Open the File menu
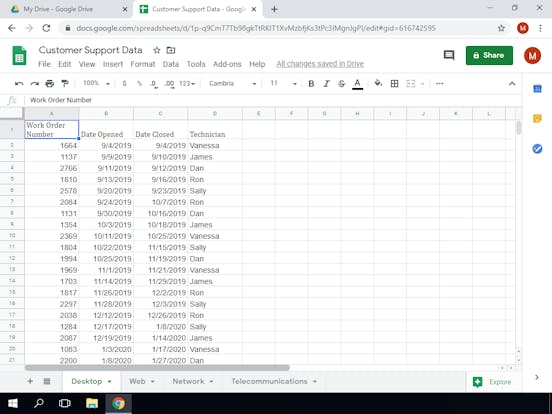The image size is (552, 414). [x=44, y=64]
